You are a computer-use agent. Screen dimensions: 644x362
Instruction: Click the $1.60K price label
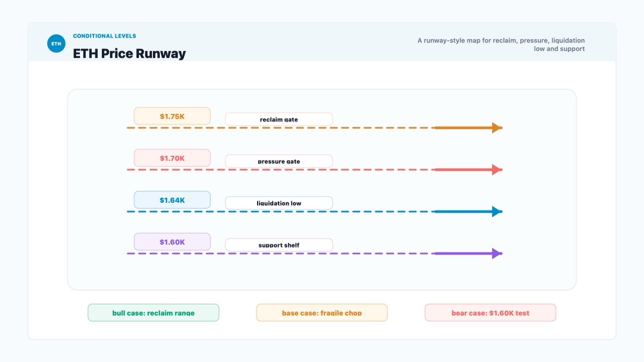(x=172, y=241)
